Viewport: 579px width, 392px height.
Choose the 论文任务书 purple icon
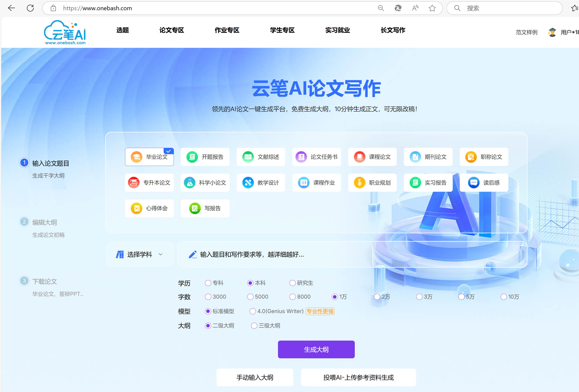301,157
